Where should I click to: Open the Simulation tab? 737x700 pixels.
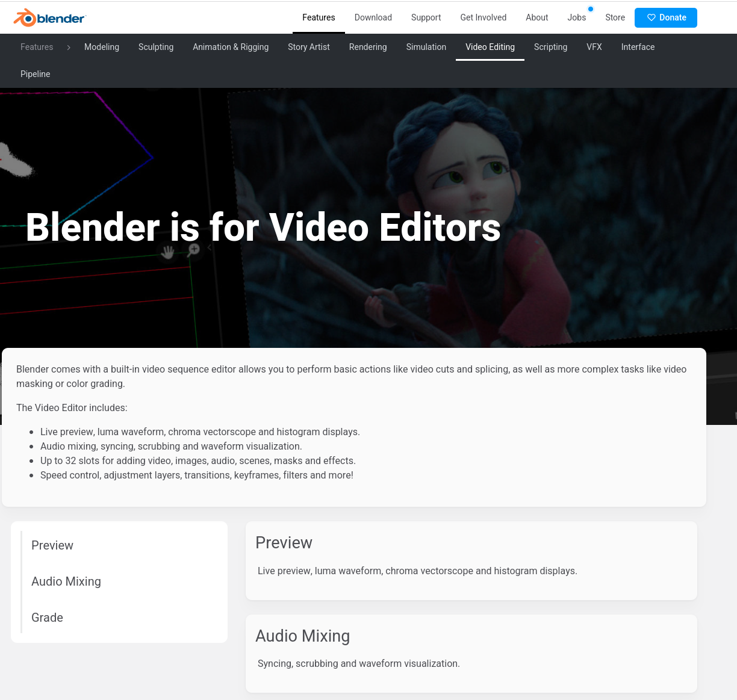pyautogui.click(x=426, y=47)
